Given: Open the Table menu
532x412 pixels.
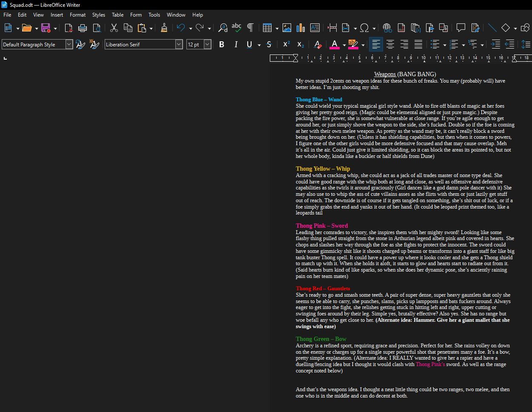Looking at the screenshot, I should click(118, 15).
